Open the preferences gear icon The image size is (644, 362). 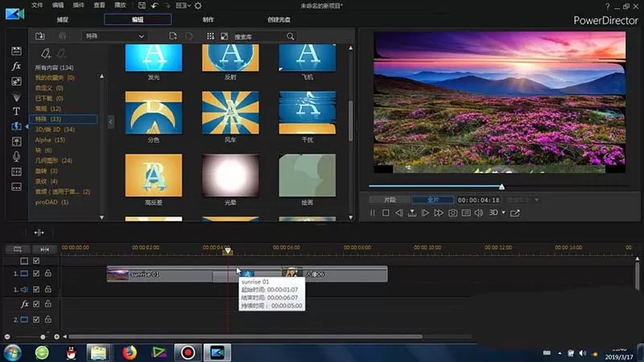coord(198,6)
